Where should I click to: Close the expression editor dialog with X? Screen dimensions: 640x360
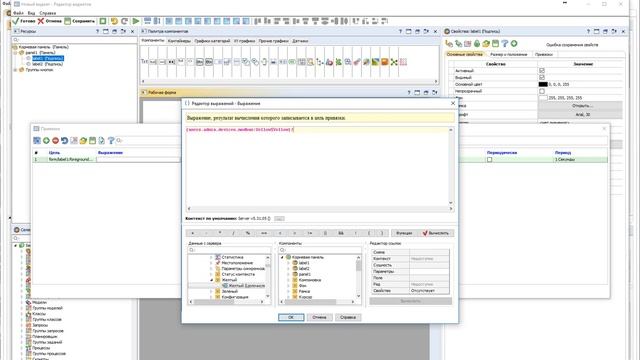point(453,103)
